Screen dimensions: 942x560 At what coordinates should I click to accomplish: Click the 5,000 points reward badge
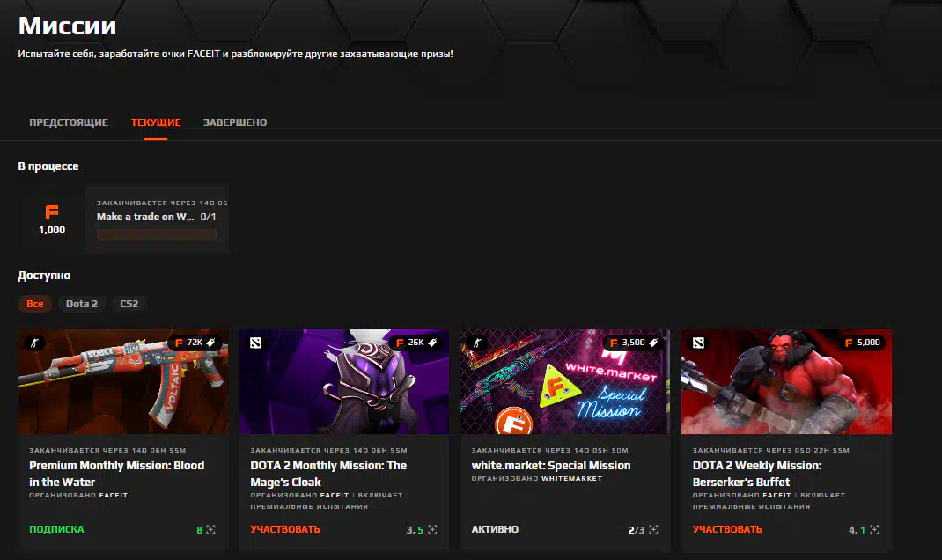[x=862, y=343]
